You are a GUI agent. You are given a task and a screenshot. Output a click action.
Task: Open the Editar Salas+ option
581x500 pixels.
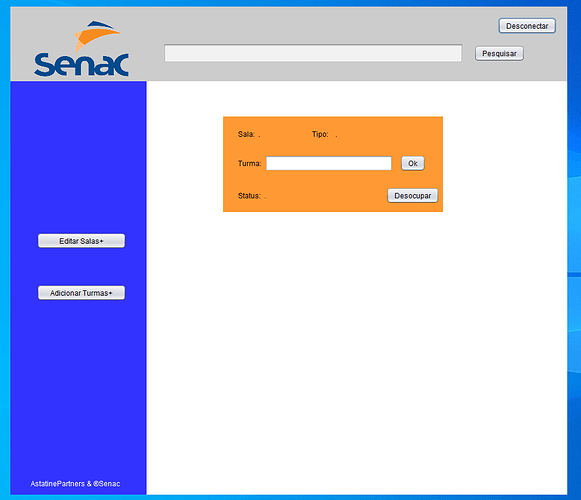pos(81,241)
